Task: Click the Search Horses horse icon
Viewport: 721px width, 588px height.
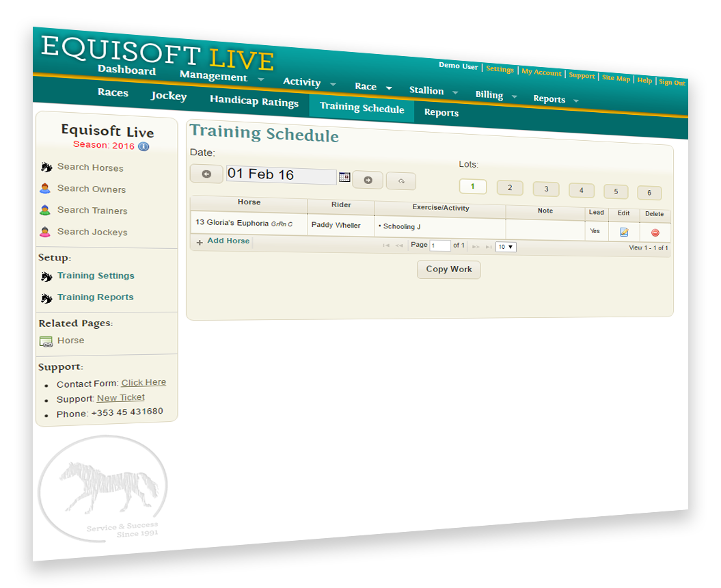Action: click(x=46, y=167)
